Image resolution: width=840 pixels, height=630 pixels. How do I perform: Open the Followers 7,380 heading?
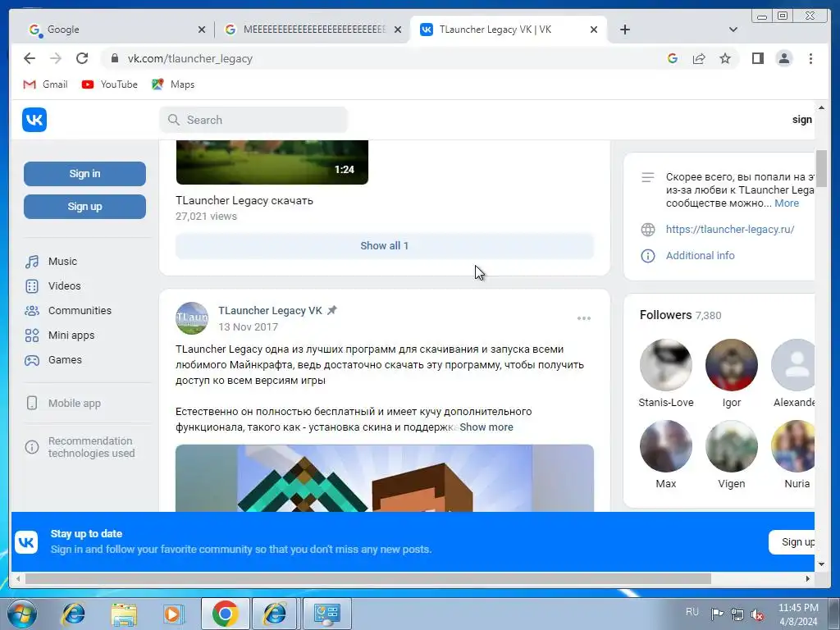click(x=680, y=315)
